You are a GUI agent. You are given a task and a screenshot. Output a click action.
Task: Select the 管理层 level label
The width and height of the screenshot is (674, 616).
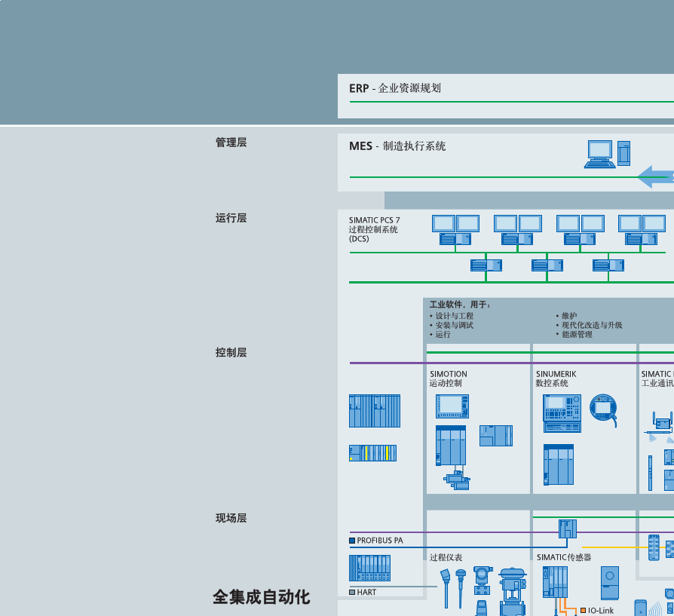coord(231,142)
